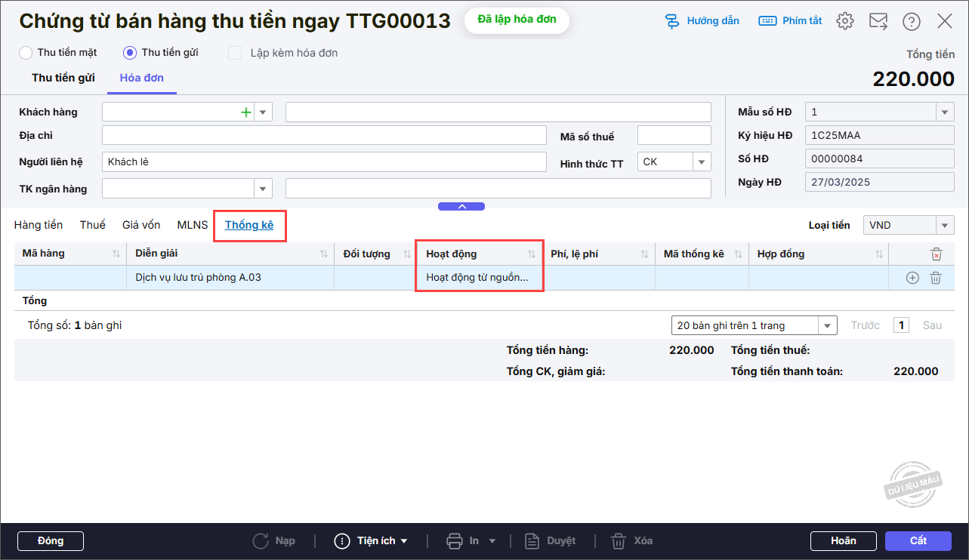Add a row with the plus circle icon
Screen dimensions: 969x560
pyautogui.click(x=912, y=278)
